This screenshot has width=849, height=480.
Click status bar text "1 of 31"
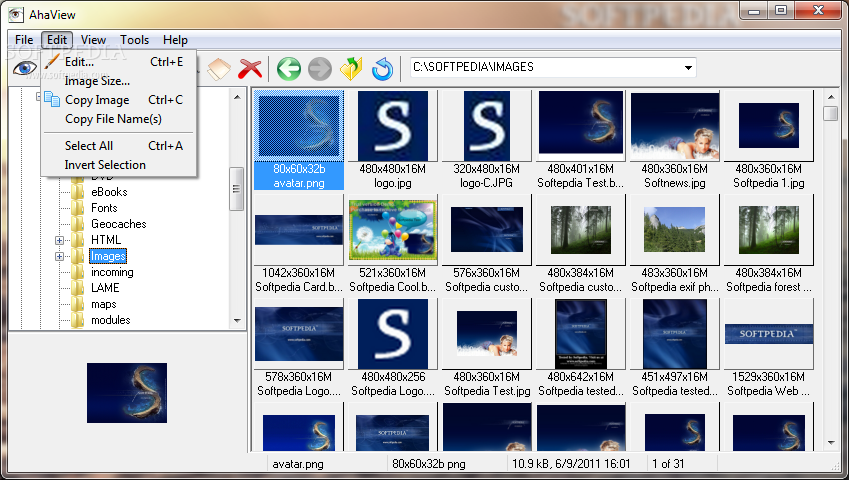click(668, 464)
